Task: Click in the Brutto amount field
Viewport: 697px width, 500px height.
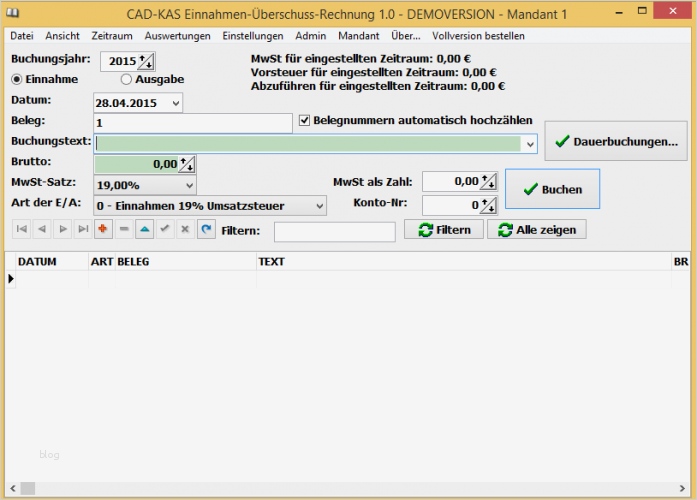Action: point(136,164)
